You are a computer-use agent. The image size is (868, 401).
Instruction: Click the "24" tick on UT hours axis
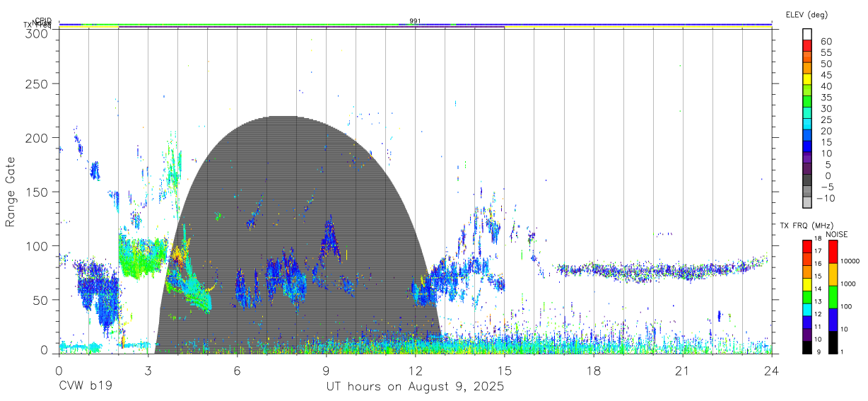click(772, 371)
